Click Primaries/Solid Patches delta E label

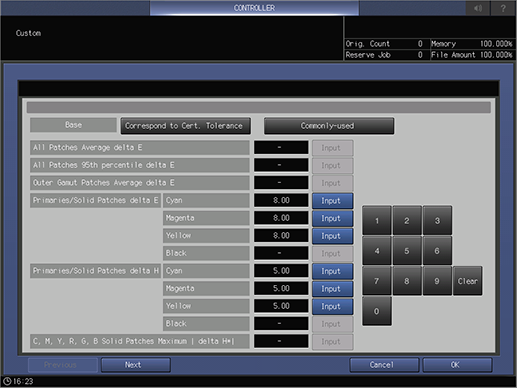95,200
